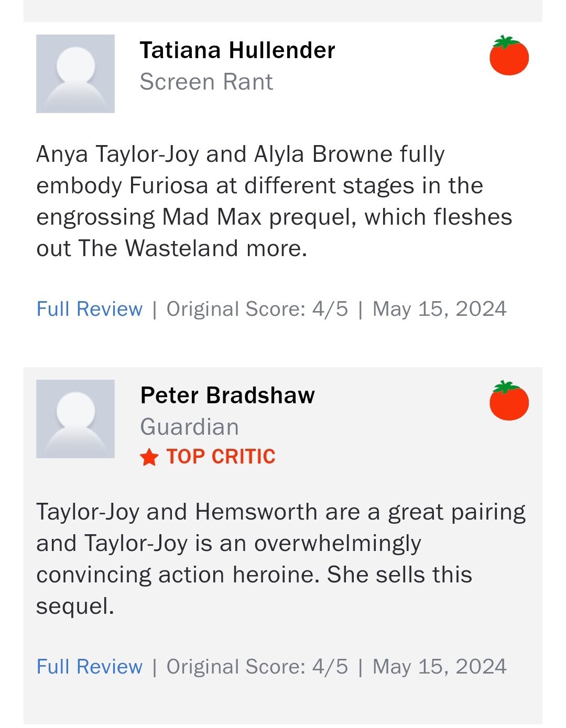Open Peter Bradshaw's critic profile name
Screen dimensions: 566x728
tap(227, 395)
